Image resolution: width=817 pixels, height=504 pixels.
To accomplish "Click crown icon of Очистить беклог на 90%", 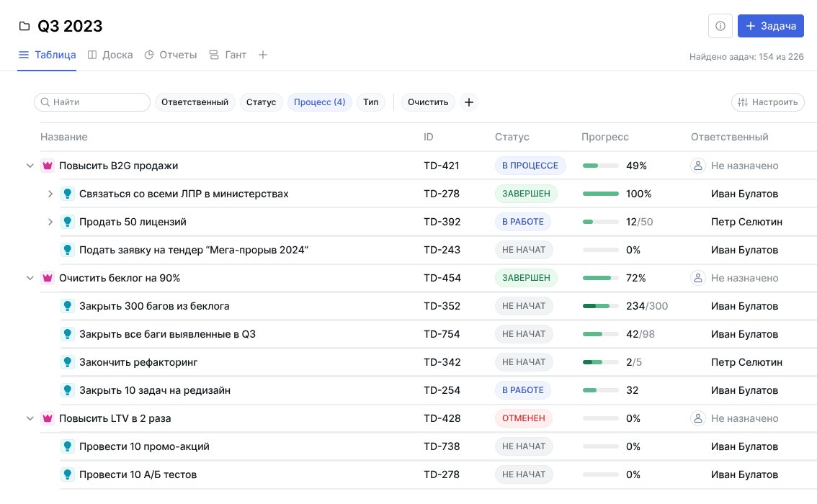I will pyautogui.click(x=48, y=278).
